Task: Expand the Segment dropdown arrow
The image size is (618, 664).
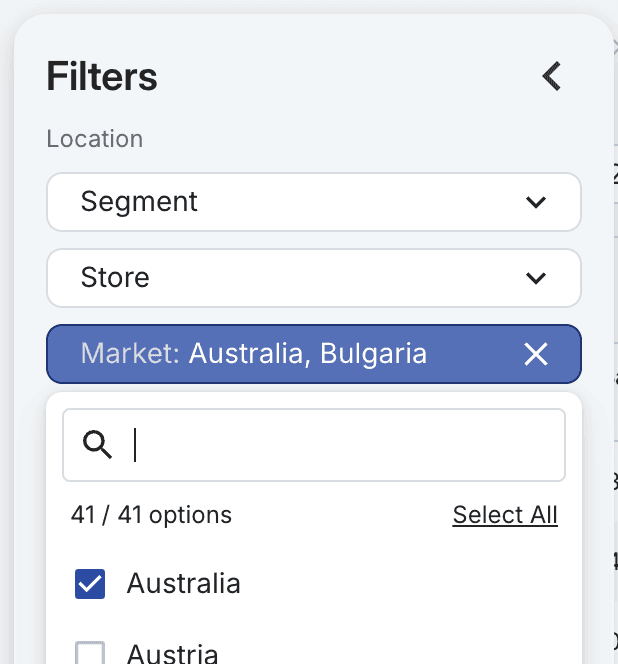Action: tap(536, 202)
